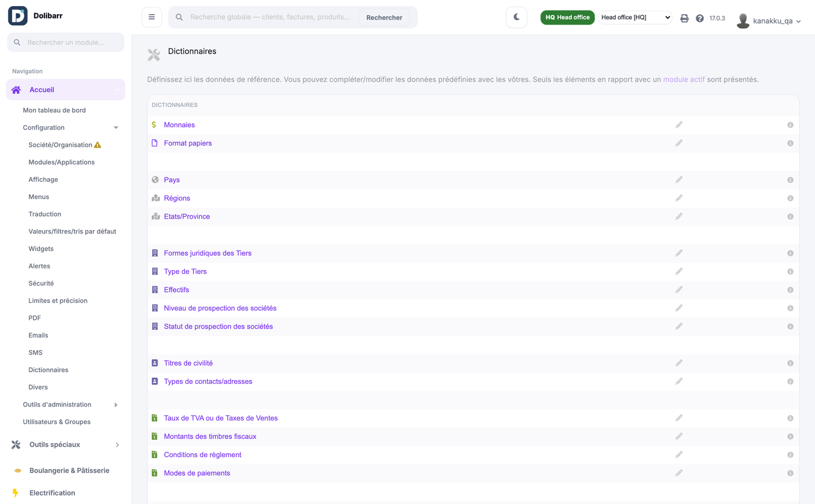
Task: Click the warning icon next to Société/Organisation
Action: tap(98, 145)
